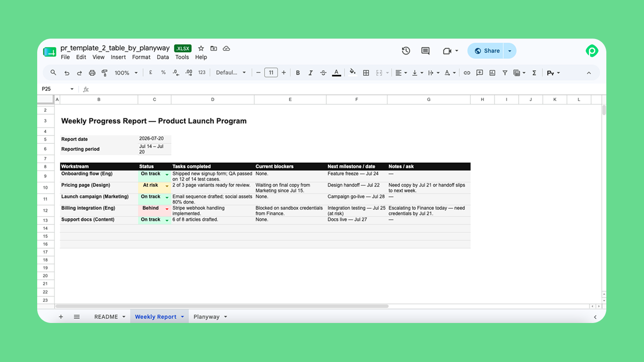Open the Planyway extension icon
Screen dimensions: 644x362
click(592, 51)
